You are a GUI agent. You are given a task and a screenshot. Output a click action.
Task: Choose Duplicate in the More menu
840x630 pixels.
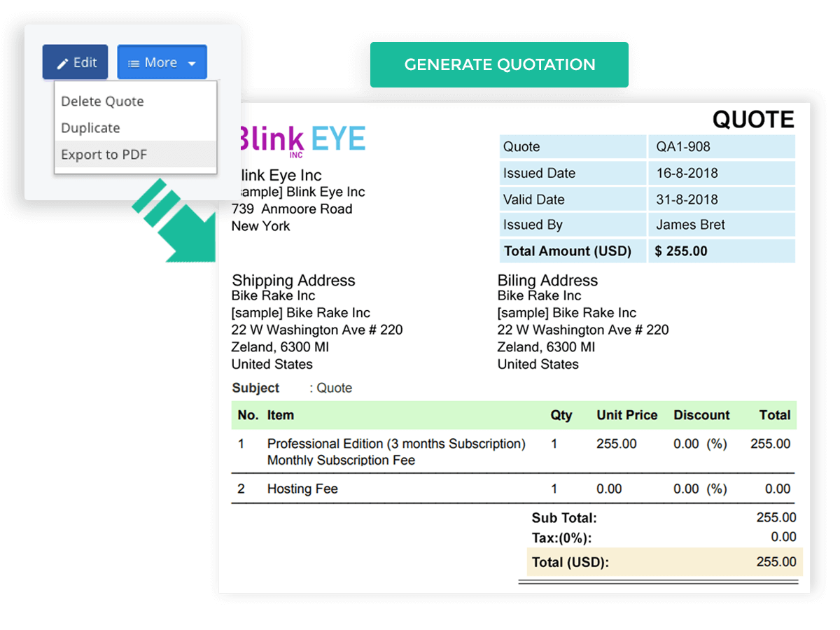pyautogui.click(x=90, y=128)
